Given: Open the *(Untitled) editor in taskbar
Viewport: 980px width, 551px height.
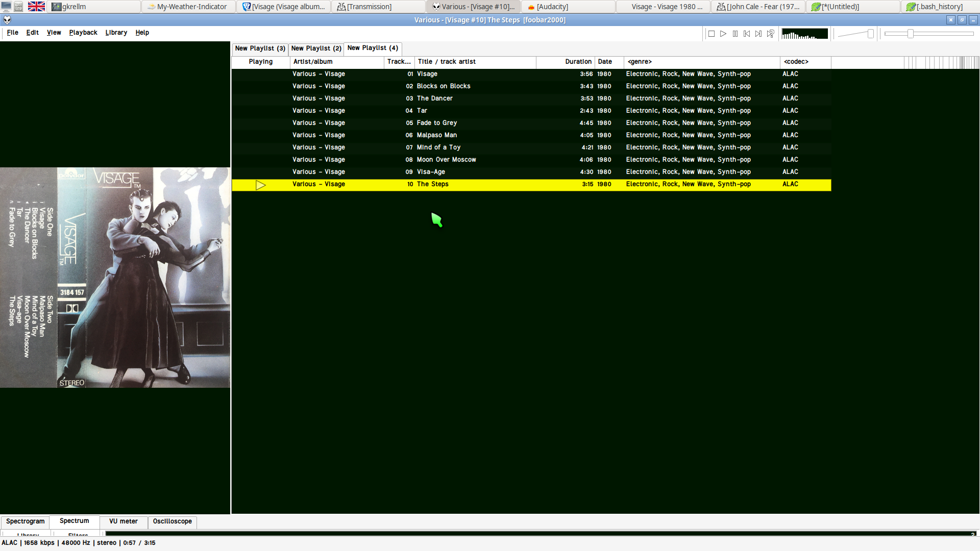Looking at the screenshot, I should [x=853, y=7].
